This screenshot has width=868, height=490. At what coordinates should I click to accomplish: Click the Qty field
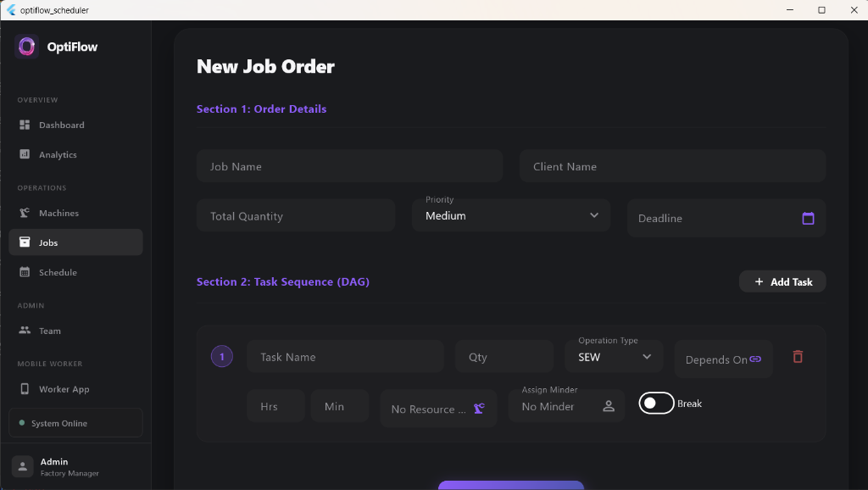coord(504,357)
